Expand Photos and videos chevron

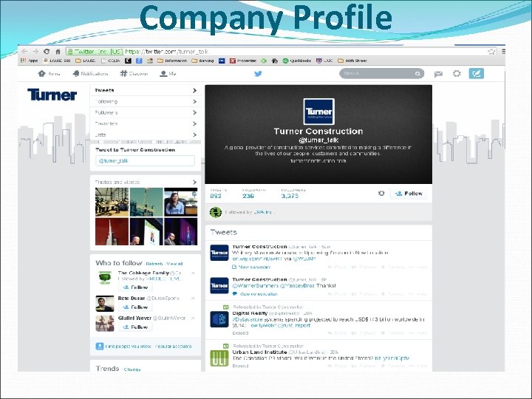coord(194,183)
